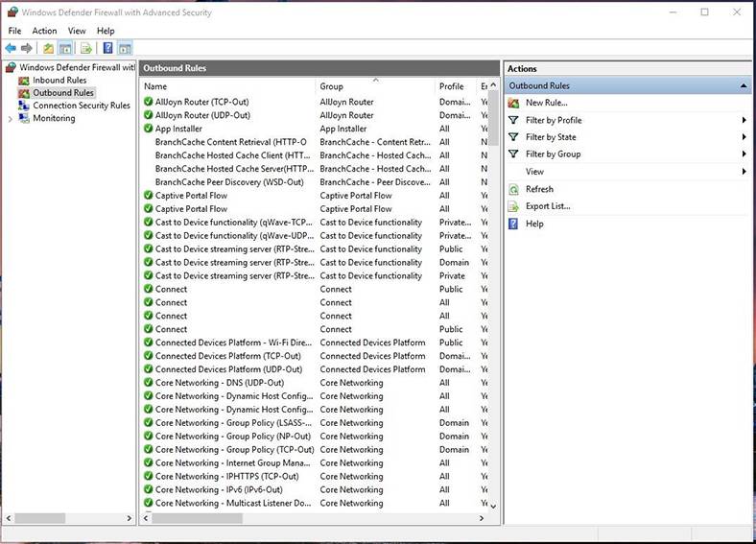Click the blue Help toolbar icon
This screenshot has height=544, width=756.
tap(108, 48)
